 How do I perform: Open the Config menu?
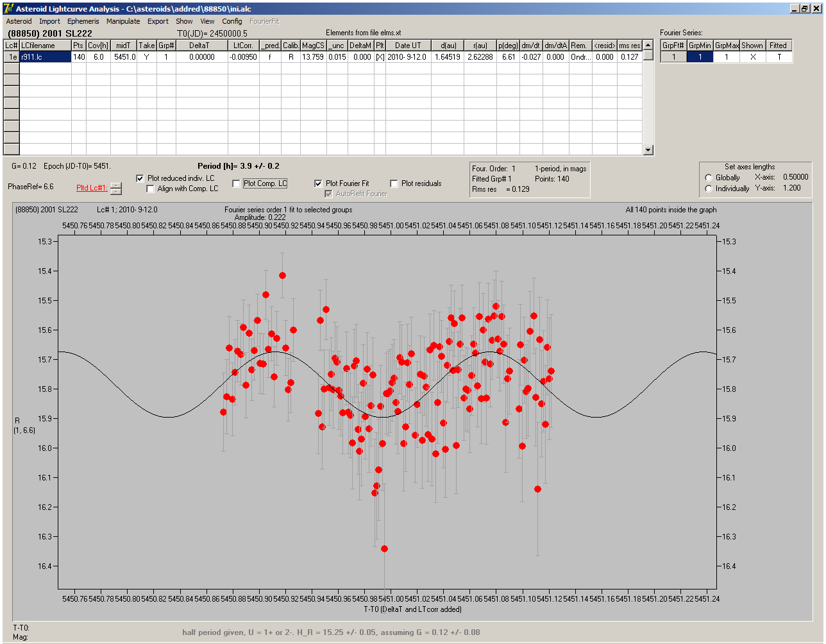[232, 21]
